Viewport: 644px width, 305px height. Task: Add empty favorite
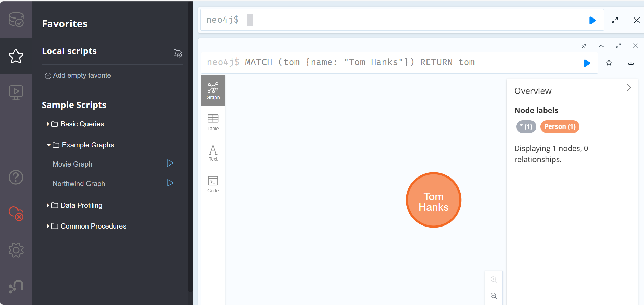pos(78,76)
